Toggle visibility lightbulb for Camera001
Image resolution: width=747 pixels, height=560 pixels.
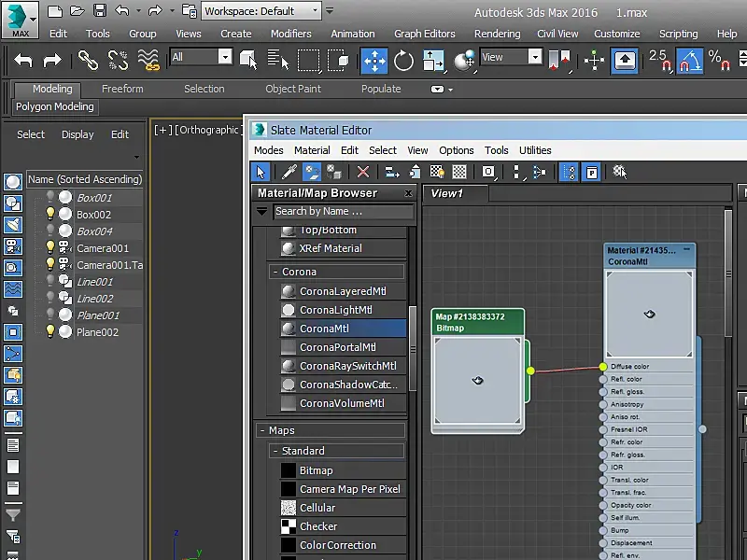(50, 248)
